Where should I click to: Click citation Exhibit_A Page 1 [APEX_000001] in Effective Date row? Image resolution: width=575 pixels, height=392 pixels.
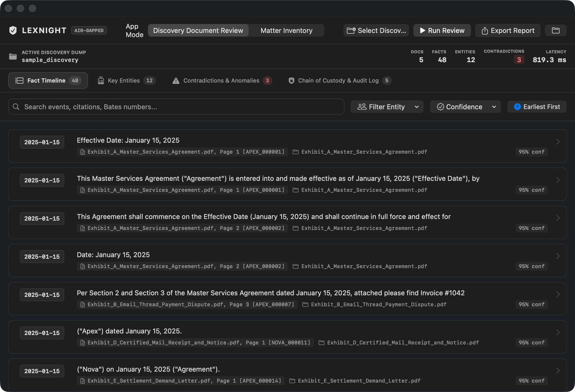tap(182, 152)
